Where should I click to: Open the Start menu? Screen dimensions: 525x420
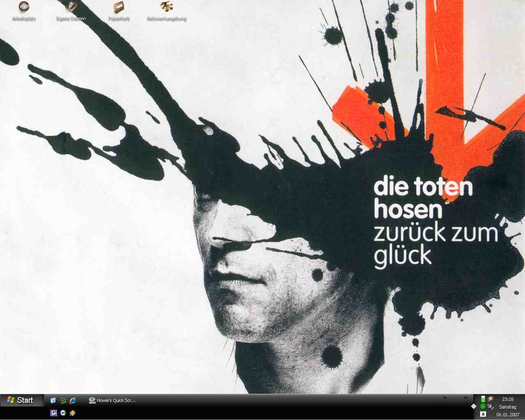21,400
